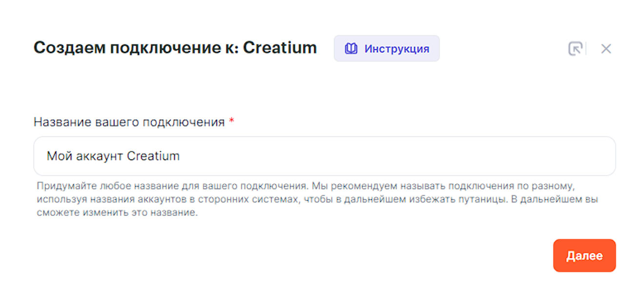Image resolution: width=644 pixels, height=299 pixels.
Task: Click empty space at input field's right end
Action: tap(585, 156)
